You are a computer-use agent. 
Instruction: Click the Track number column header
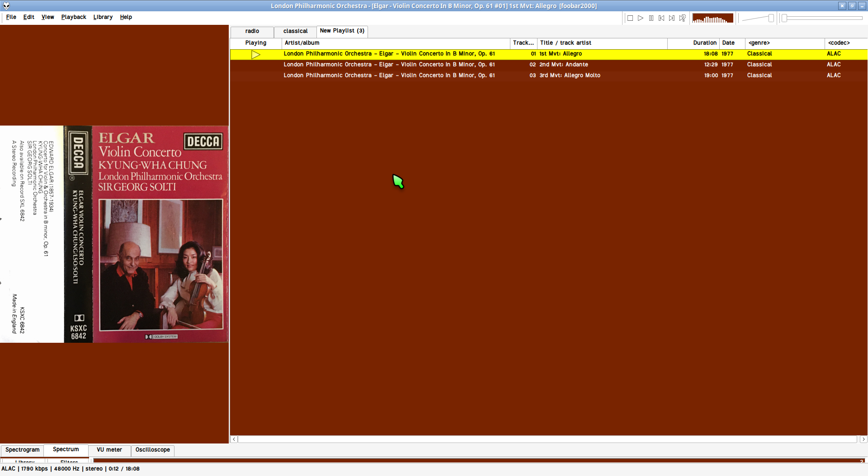tap(524, 43)
